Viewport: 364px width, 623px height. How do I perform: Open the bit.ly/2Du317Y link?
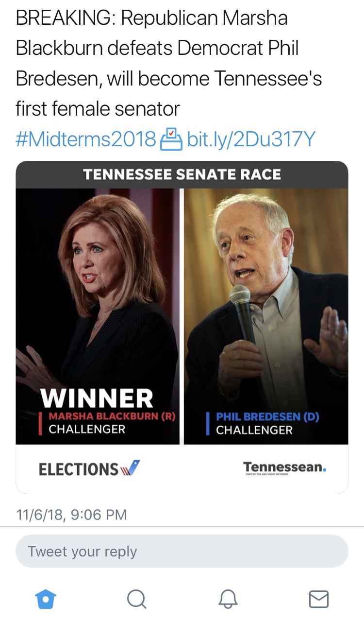[x=251, y=139]
